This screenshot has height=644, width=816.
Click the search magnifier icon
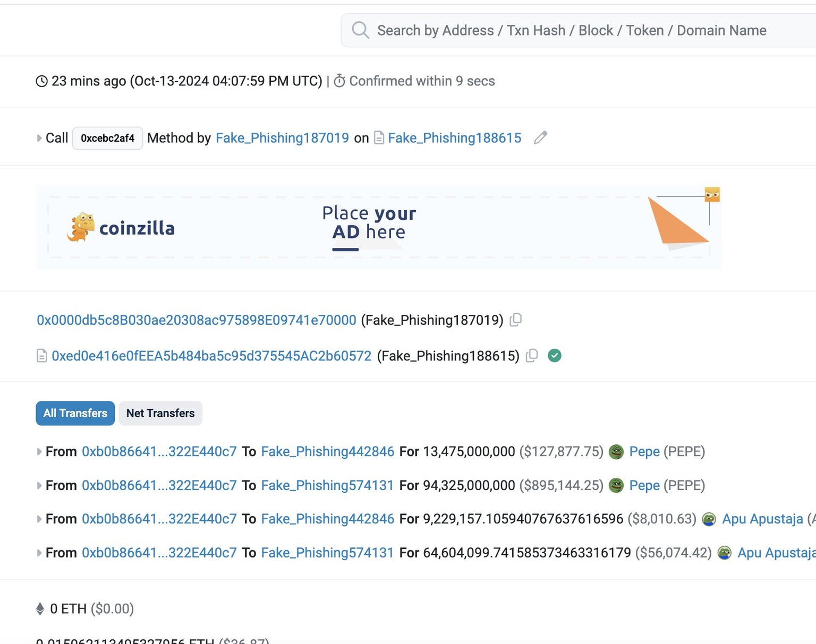(360, 30)
